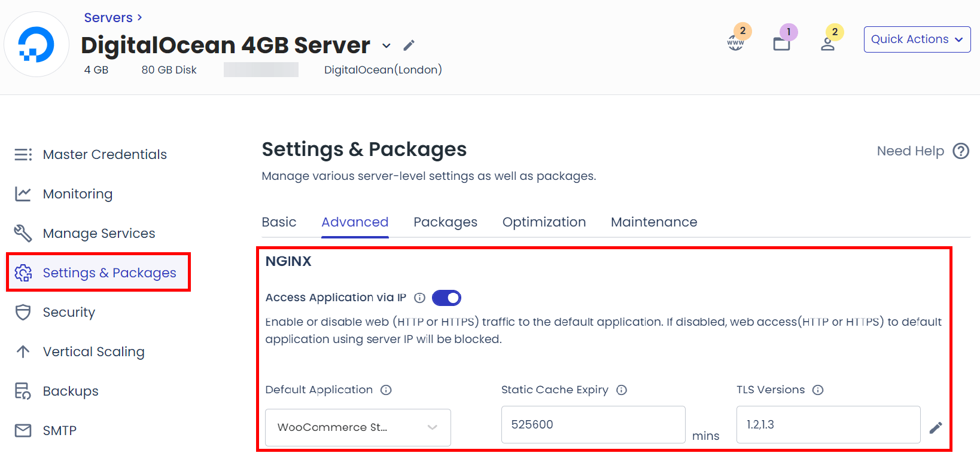Expand the Quick Actions dropdown
This screenshot has height=456, width=980.
[917, 39]
